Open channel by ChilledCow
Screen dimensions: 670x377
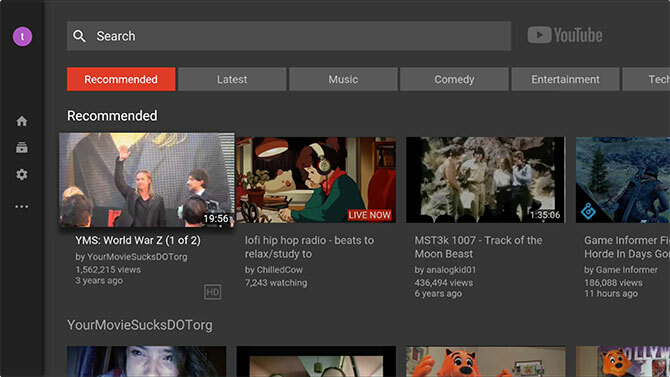click(274, 270)
